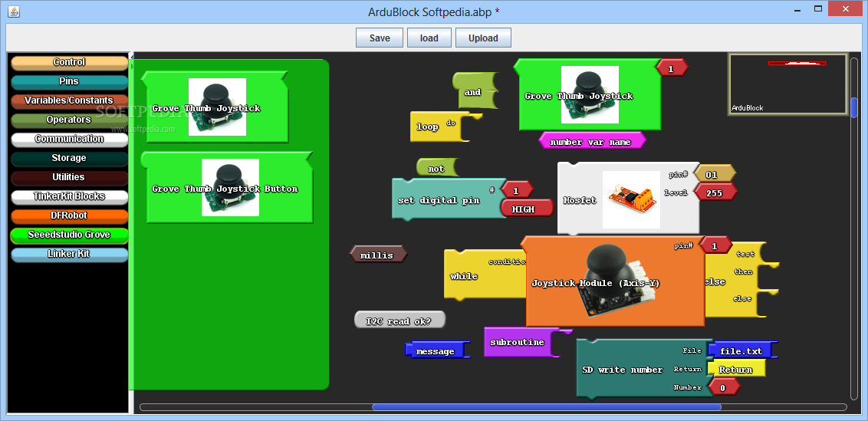Image resolution: width=868 pixels, height=421 pixels.
Task: Select the Joystick Module (Axis-Y) block
Action: (x=614, y=282)
